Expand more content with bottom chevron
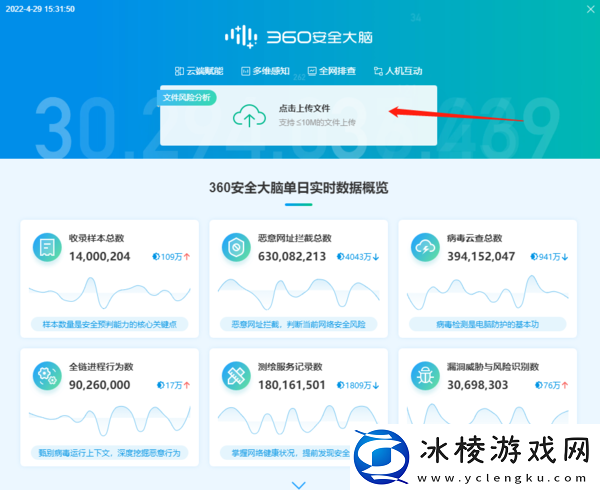This screenshot has height=490, width=600. (x=298, y=485)
